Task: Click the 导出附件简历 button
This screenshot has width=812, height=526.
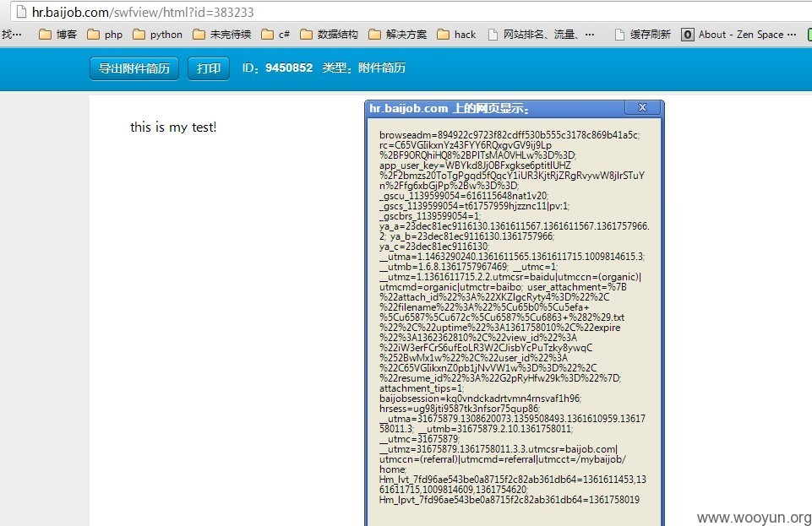Action: pyautogui.click(x=134, y=68)
